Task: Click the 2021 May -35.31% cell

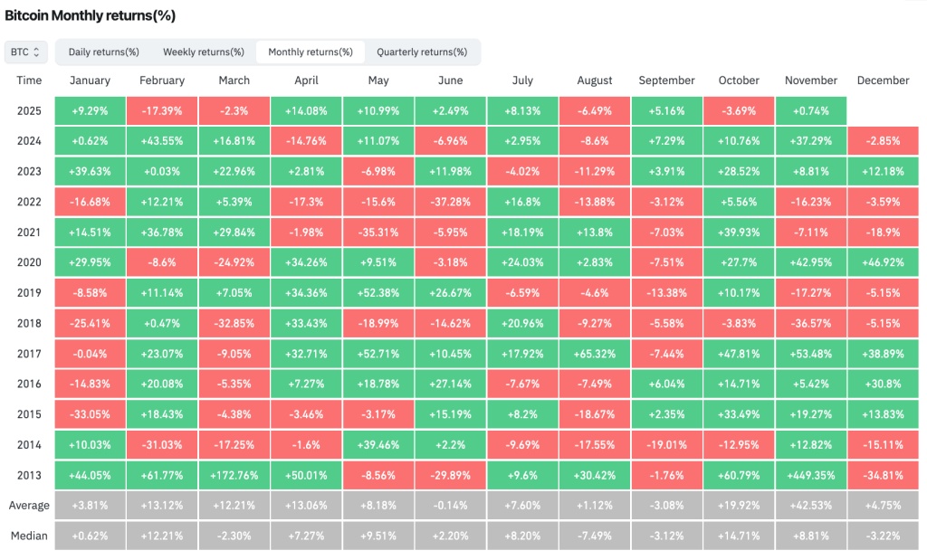Action: 378,233
